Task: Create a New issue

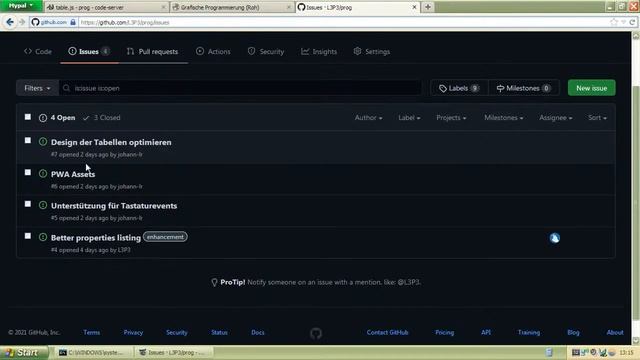Action: pyautogui.click(x=591, y=88)
